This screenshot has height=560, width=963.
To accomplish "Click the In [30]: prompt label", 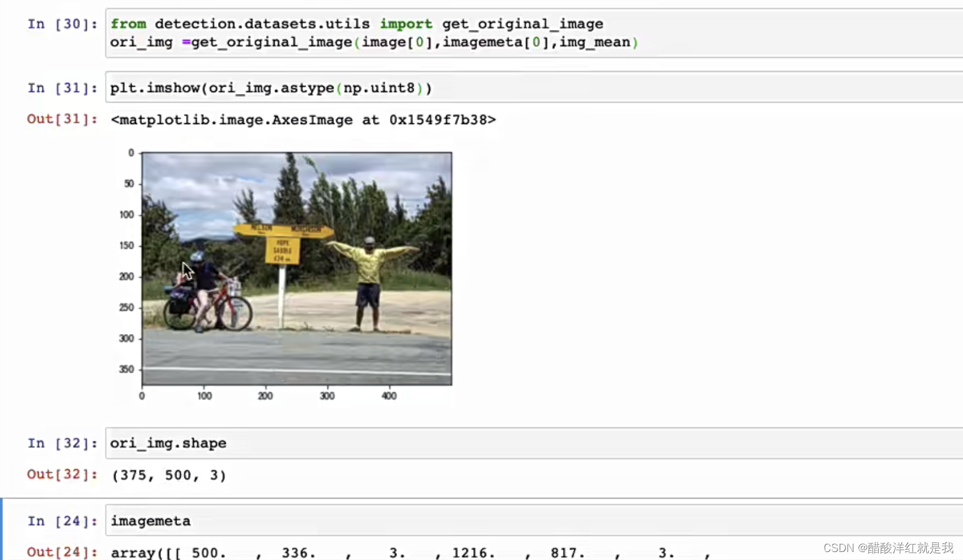I will 62,24.
